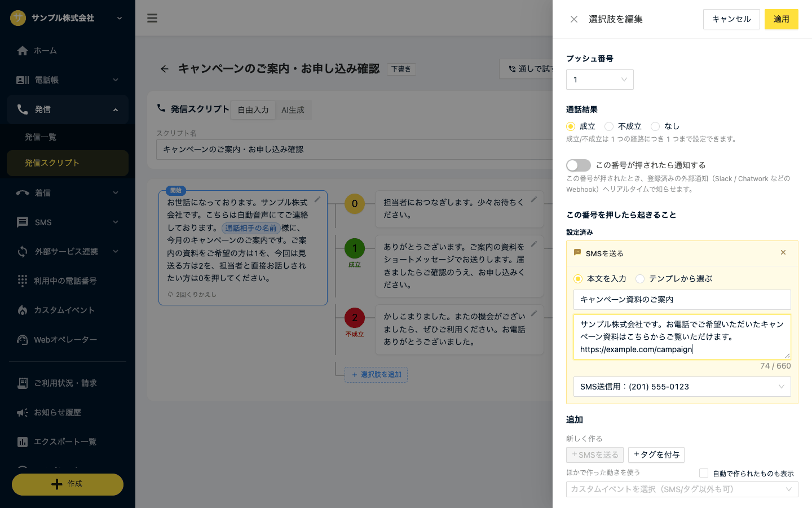This screenshot has width=812, height=508.
Task: Choose the テンプレから選ぶ radio option
Action: pyautogui.click(x=640, y=279)
